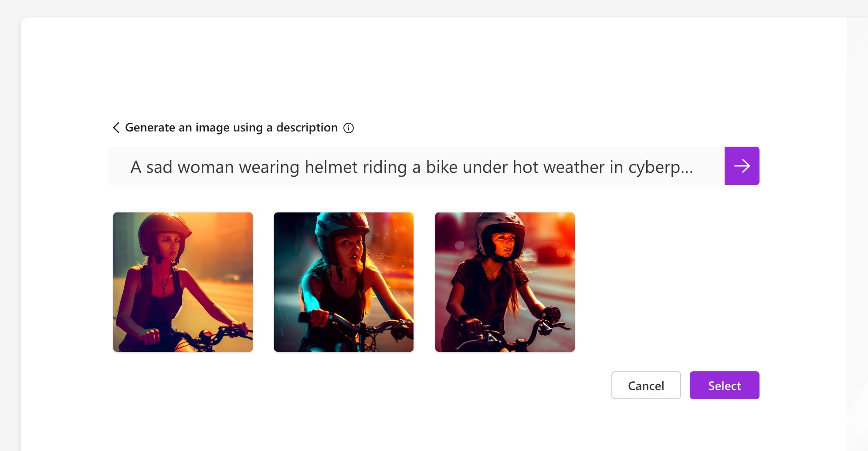The width and height of the screenshot is (868, 451).
Task: Show tooltip from the circled i icon
Action: tap(349, 128)
